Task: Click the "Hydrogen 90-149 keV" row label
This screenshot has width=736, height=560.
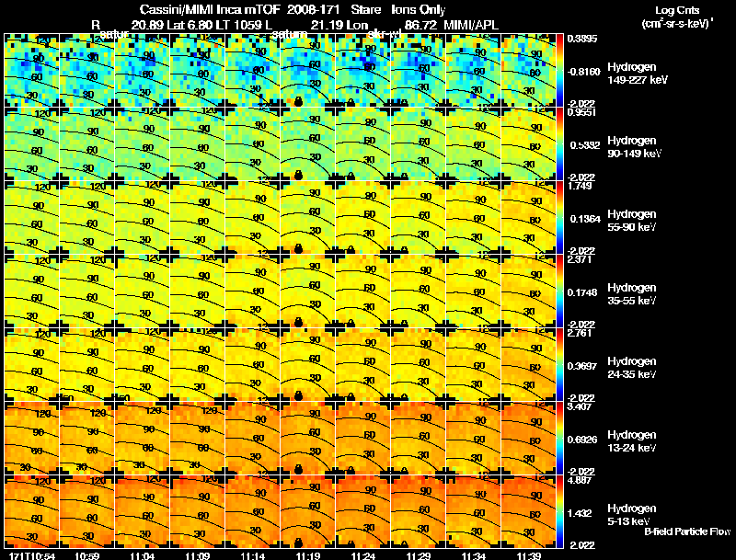Action: [x=635, y=147]
